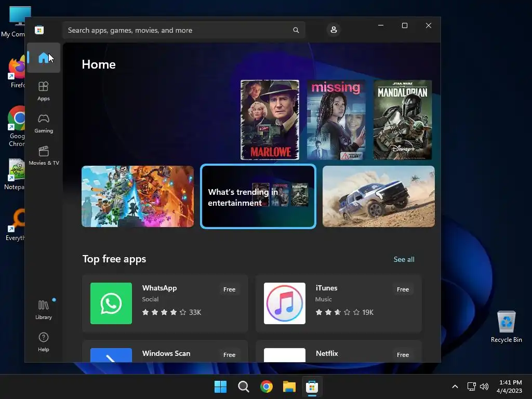Click the iTunes 19K star rating

[x=344, y=312]
